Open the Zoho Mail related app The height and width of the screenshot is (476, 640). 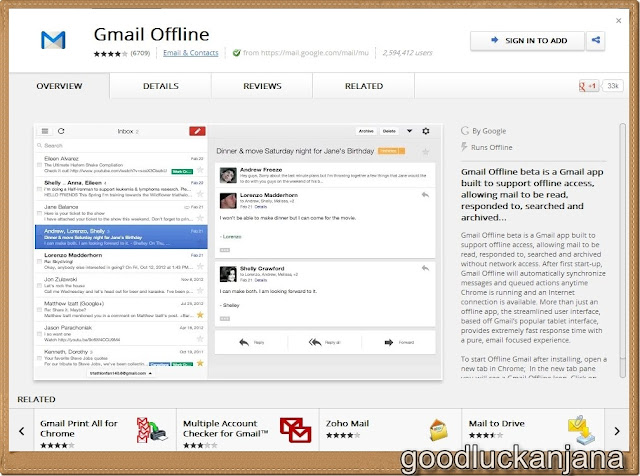[390, 429]
